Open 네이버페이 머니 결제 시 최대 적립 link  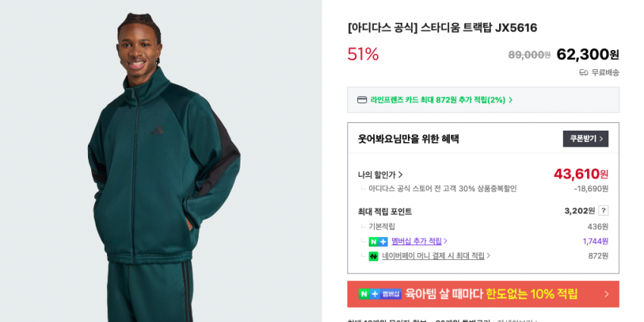click(x=433, y=256)
